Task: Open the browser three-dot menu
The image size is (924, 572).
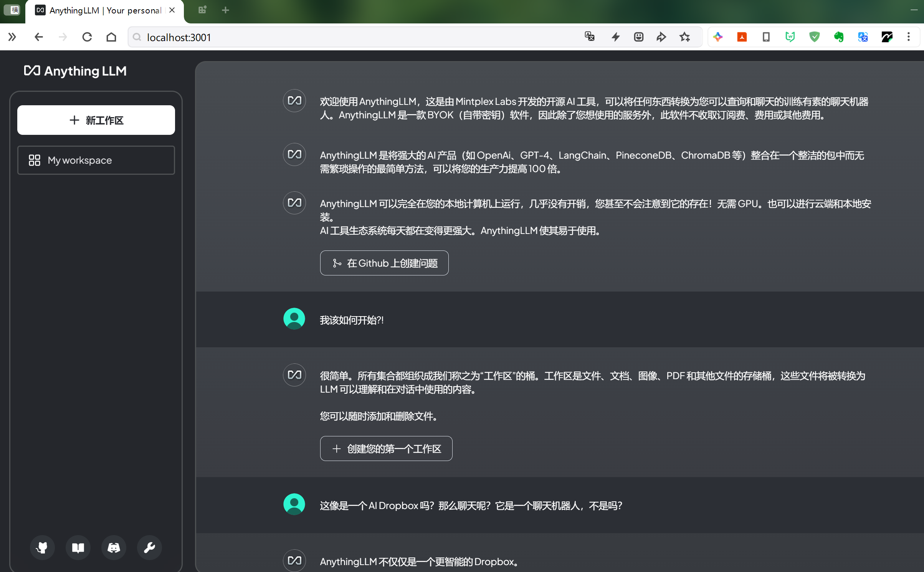Action: (x=909, y=37)
